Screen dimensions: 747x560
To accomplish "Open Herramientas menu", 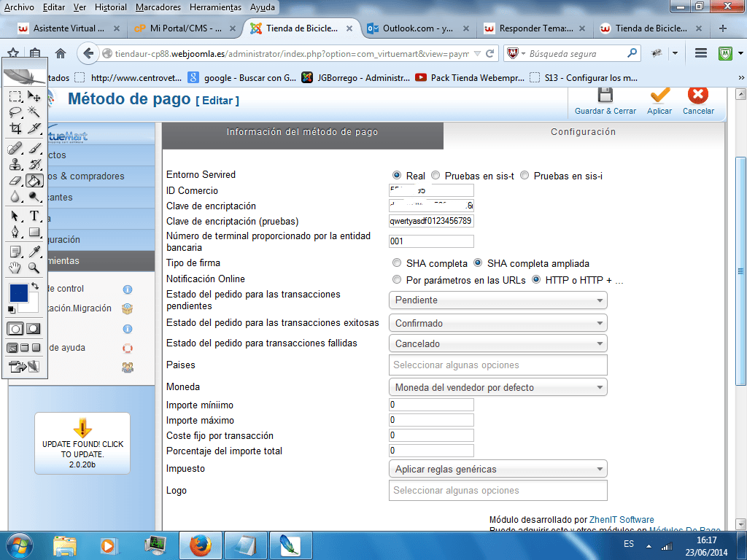I will click(215, 7).
